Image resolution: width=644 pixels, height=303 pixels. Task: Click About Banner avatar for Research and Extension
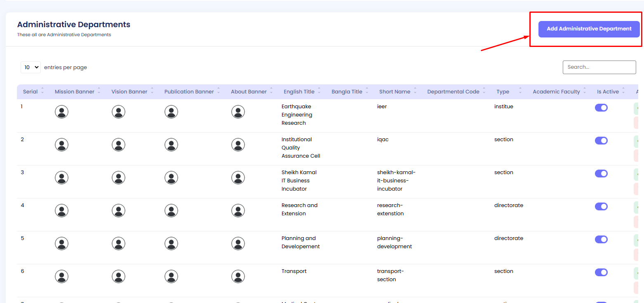coord(238,211)
